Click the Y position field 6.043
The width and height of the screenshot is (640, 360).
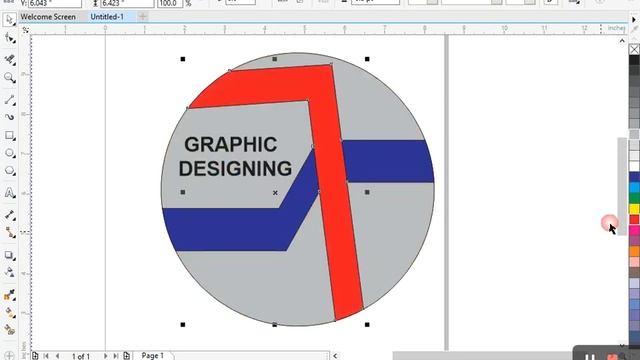point(55,3)
